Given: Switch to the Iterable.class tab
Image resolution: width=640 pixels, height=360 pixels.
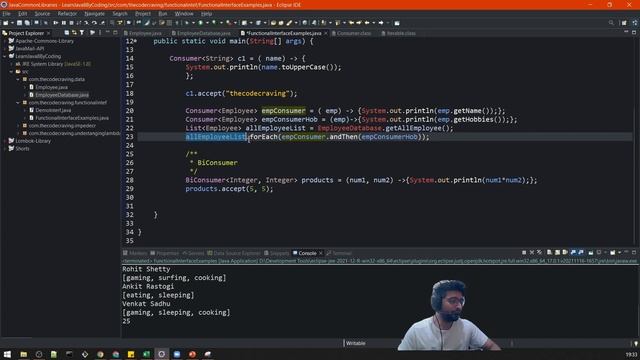Looking at the screenshot, I should pos(400,33).
